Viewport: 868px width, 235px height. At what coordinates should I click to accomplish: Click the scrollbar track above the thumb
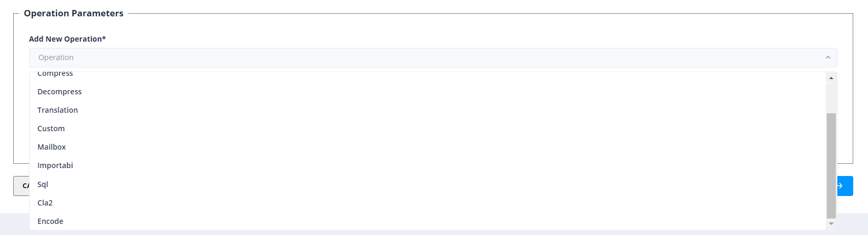831,97
